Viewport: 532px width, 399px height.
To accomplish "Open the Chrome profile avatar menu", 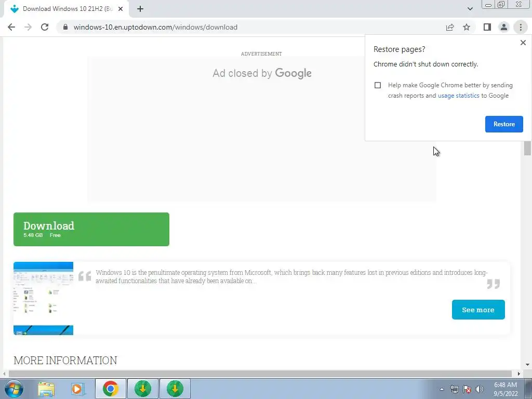I will tap(504, 27).
